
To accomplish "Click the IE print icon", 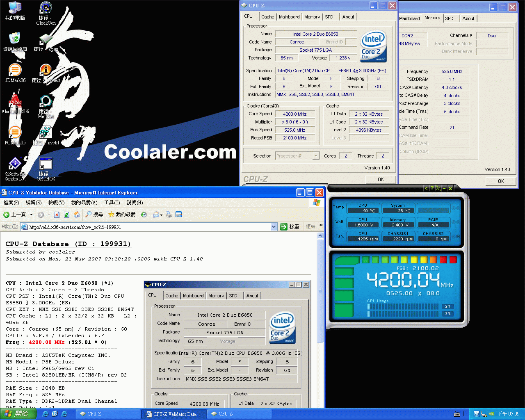I will (x=169, y=215).
